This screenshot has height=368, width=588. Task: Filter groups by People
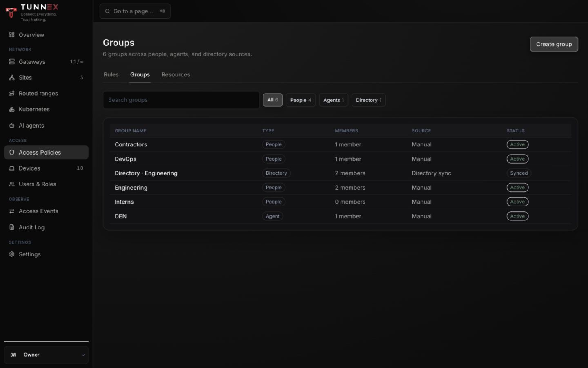(x=301, y=100)
